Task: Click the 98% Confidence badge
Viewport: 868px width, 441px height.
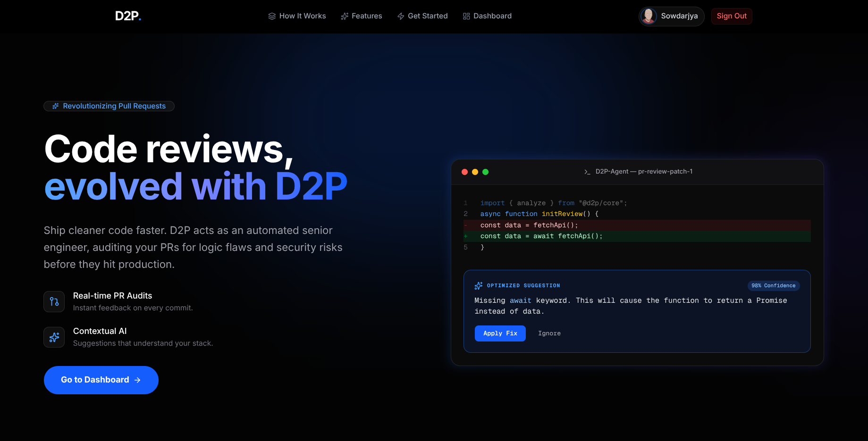Action: pyautogui.click(x=774, y=285)
